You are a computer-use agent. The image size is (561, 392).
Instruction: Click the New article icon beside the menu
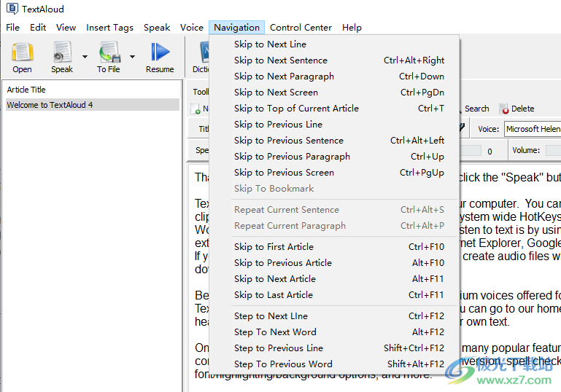click(x=196, y=109)
